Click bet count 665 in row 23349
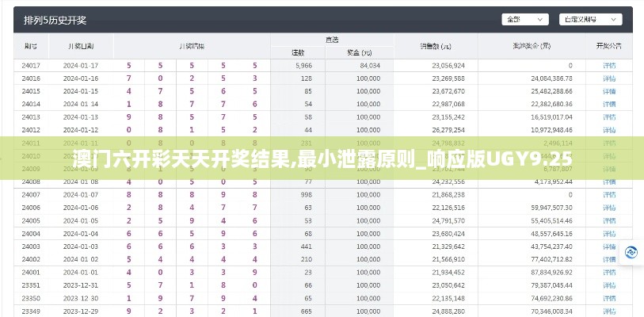 coord(306,311)
